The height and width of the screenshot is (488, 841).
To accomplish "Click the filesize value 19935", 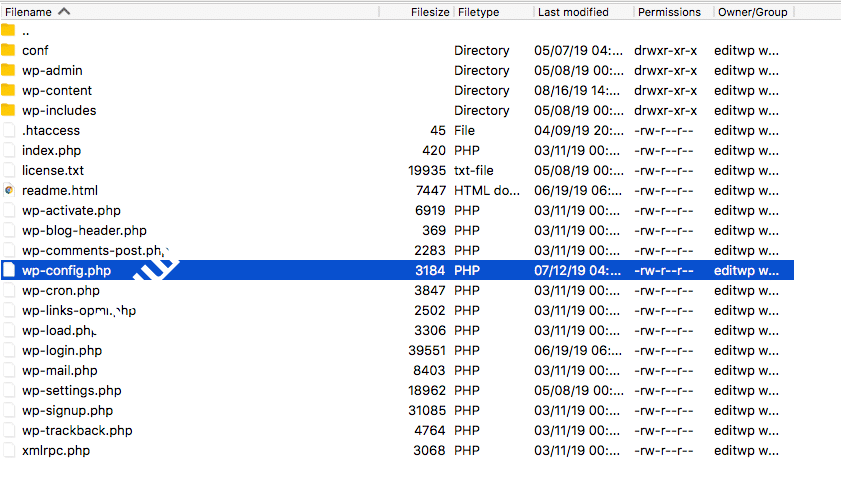I will [x=427, y=171].
